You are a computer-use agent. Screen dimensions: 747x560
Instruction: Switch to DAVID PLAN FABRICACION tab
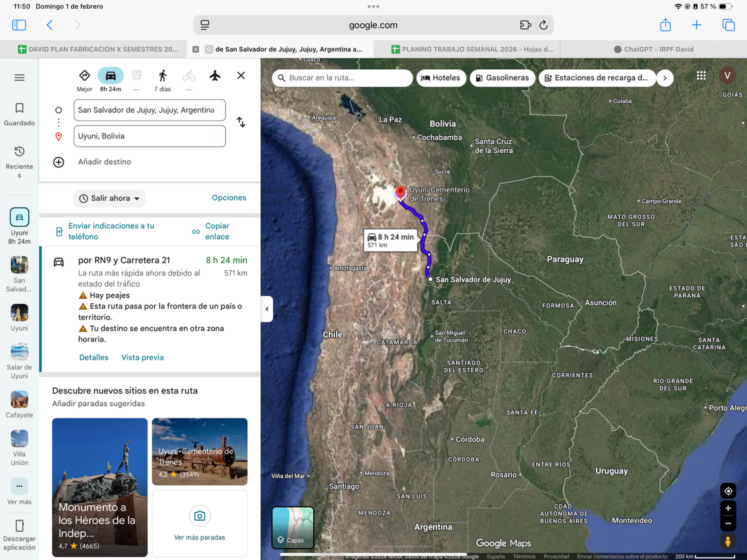pyautogui.click(x=98, y=49)
